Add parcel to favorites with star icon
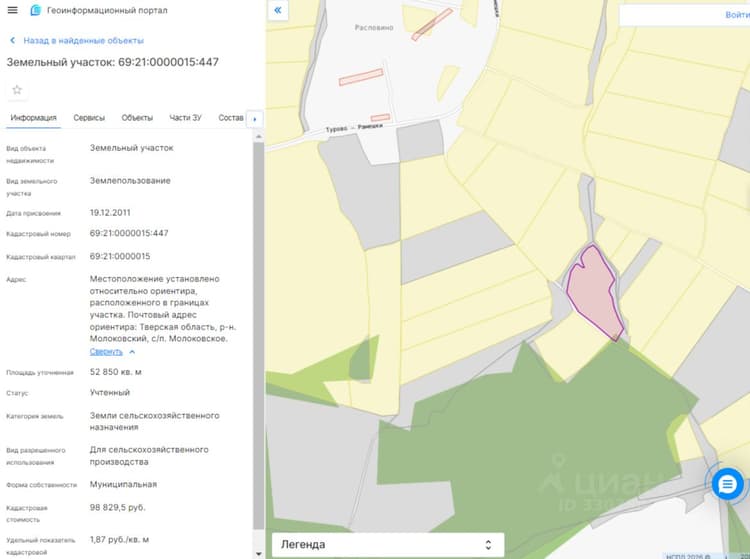 [x=17, y=90]
